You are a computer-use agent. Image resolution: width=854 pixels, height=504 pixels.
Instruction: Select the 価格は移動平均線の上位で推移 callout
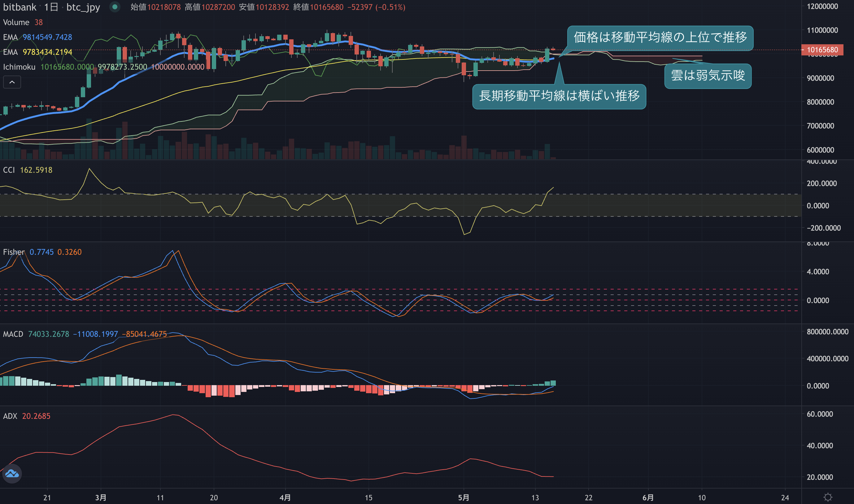click(660, 38)
